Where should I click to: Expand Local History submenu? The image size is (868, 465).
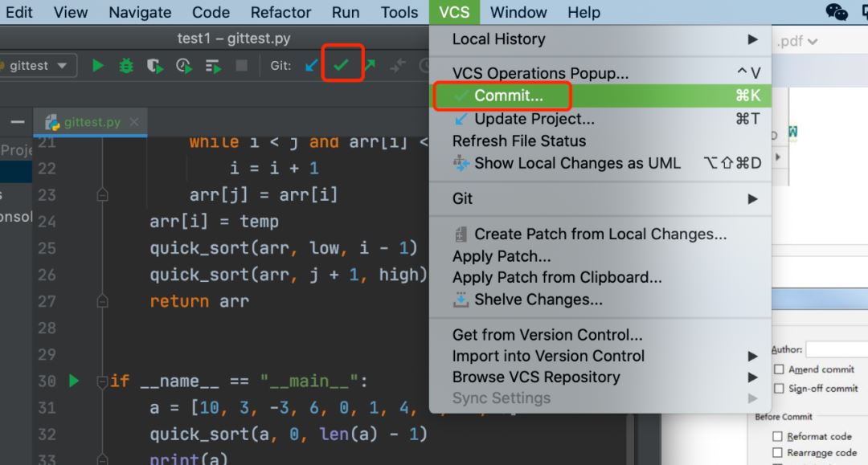(x=600, y=39)
